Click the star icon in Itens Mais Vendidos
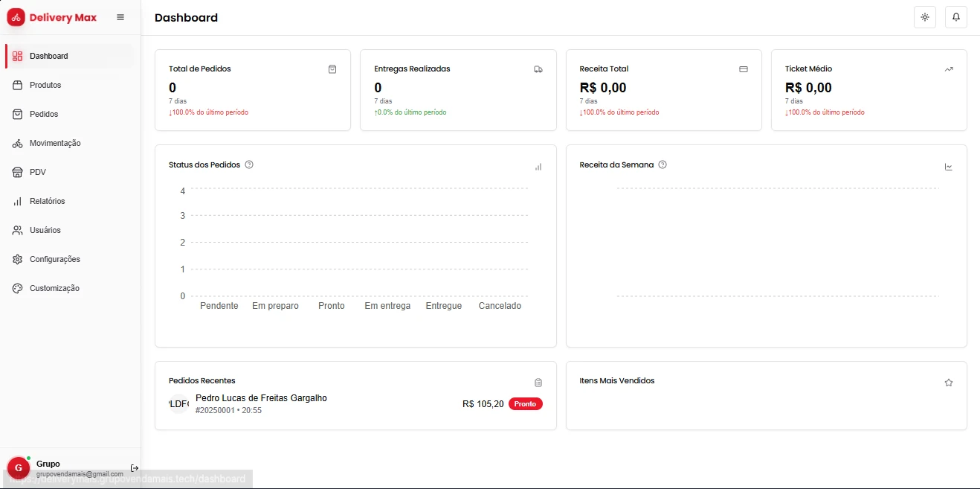Viewport: 980px width, 489px height. (x=949, y=383)
